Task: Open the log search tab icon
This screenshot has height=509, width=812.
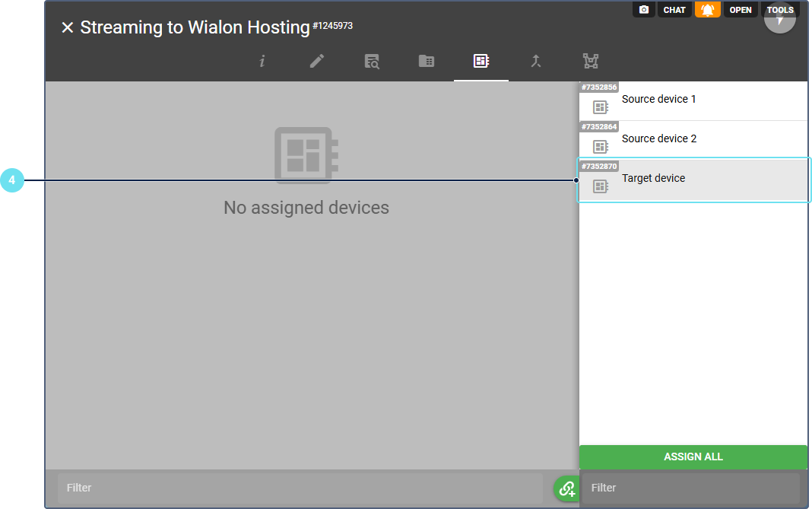Action: click(x=372, y=62)
